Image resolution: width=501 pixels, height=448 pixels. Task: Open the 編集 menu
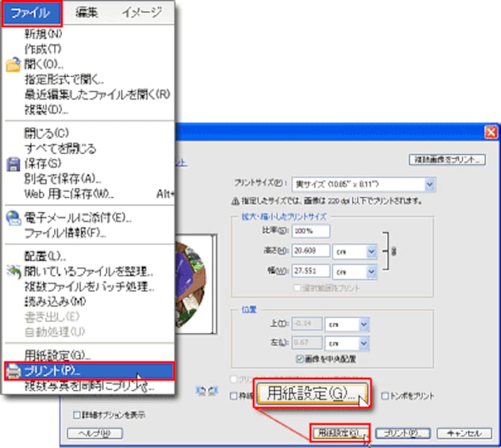point(86,13)
